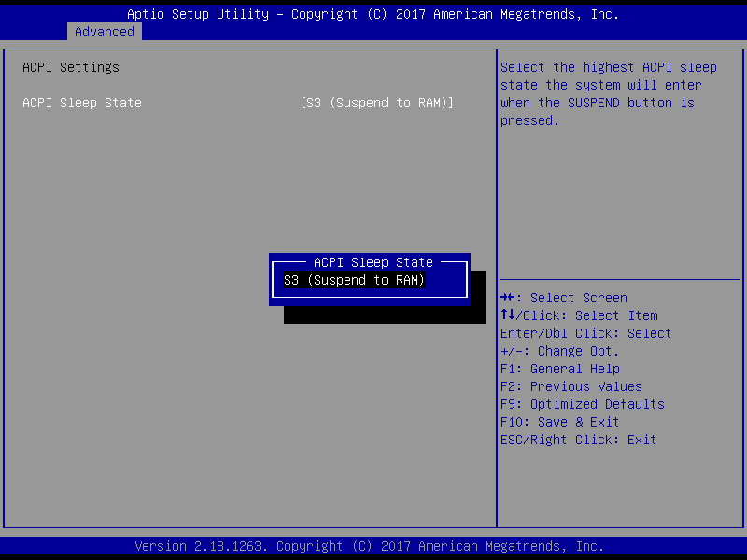Click the ESC/Right Click: Exit entry
Image resolution: width=747 pixels, height=560 pixels.
click(578, 440)
